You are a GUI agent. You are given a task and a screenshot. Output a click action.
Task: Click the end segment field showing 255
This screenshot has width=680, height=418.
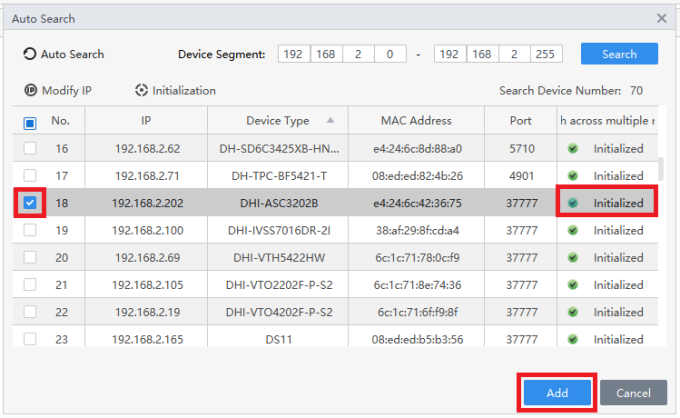coord(546,54)
